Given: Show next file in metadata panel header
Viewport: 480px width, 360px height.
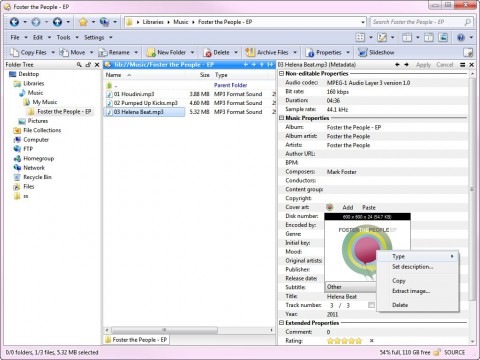Looking at the screenshot, I should tap(406, 65).
